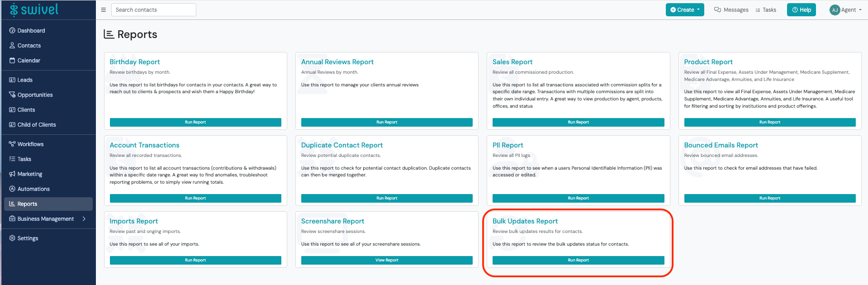
Task: Click the PII Report title
Action: pos(508,145)
